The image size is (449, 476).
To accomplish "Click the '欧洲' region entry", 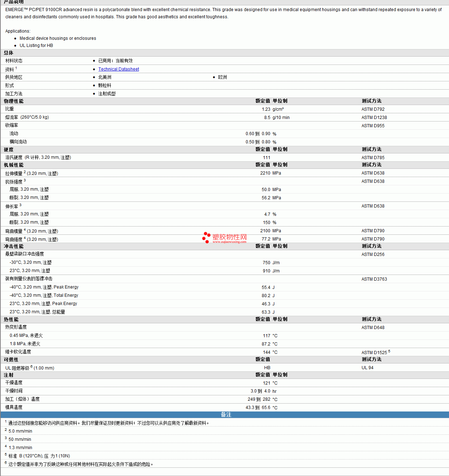I will coord(222,77).
